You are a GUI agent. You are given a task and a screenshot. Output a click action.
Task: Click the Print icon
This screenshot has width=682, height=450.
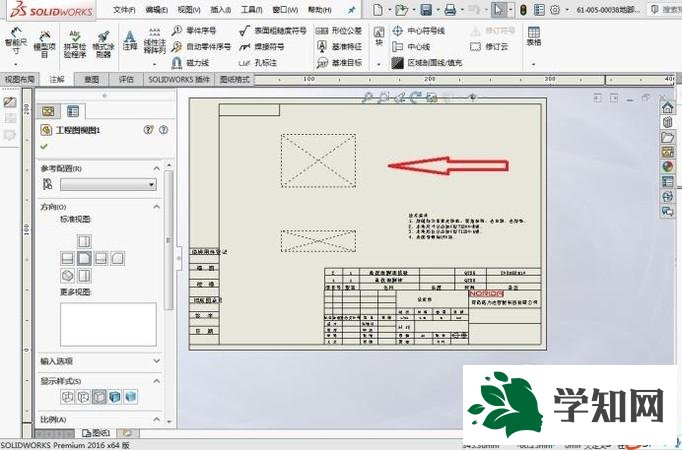tap(450, 10)
